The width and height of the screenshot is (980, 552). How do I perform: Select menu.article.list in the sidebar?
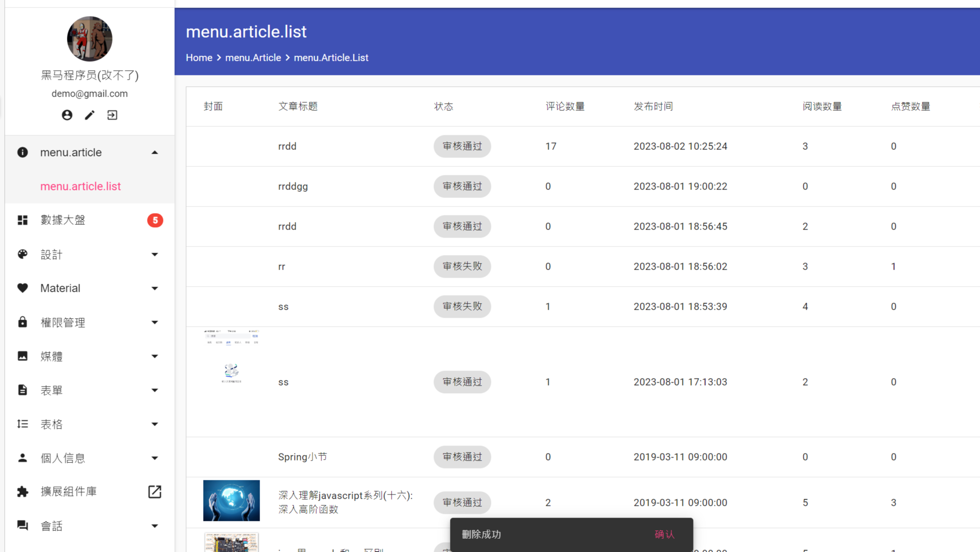pos(90,186)
